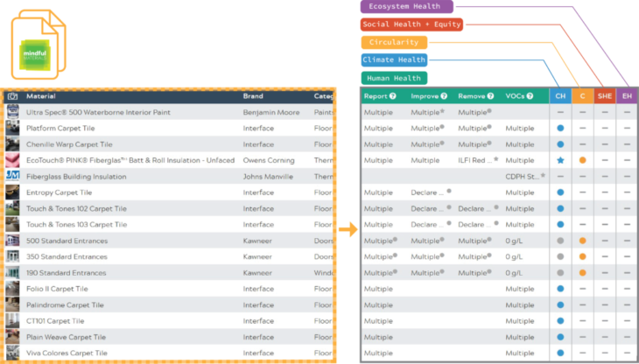Toggle orange C dot for 500 Standard Entrances

(582, 241)
